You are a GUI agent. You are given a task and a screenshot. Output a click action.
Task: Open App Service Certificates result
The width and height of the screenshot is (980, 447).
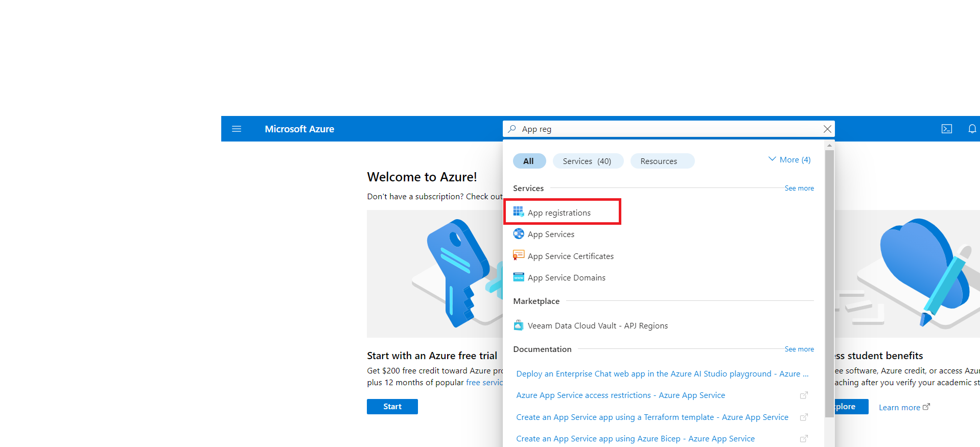click(571, 256)
